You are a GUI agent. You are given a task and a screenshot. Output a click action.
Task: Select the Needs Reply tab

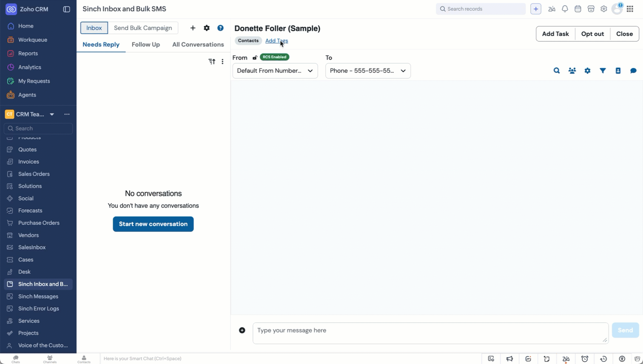point(101,45)
